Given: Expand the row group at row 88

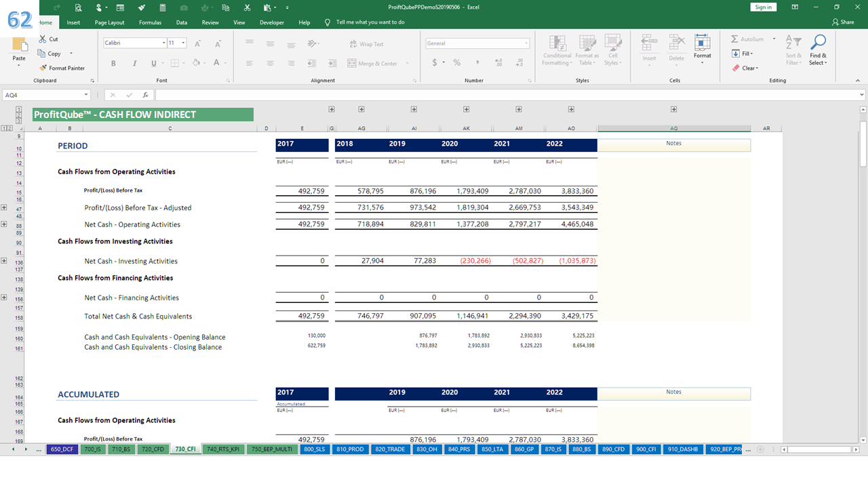Looking at the screenshot, I should tap(5, 224).
